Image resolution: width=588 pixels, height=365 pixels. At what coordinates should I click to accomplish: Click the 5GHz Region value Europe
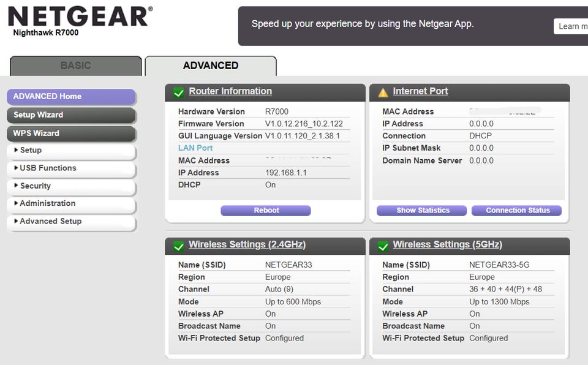click(482, 277)
